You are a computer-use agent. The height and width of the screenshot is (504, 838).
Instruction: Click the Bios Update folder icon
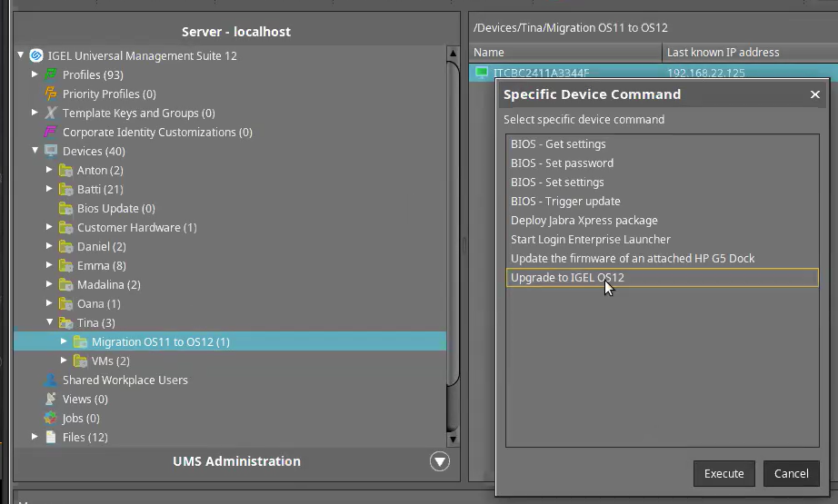point(65,208)
